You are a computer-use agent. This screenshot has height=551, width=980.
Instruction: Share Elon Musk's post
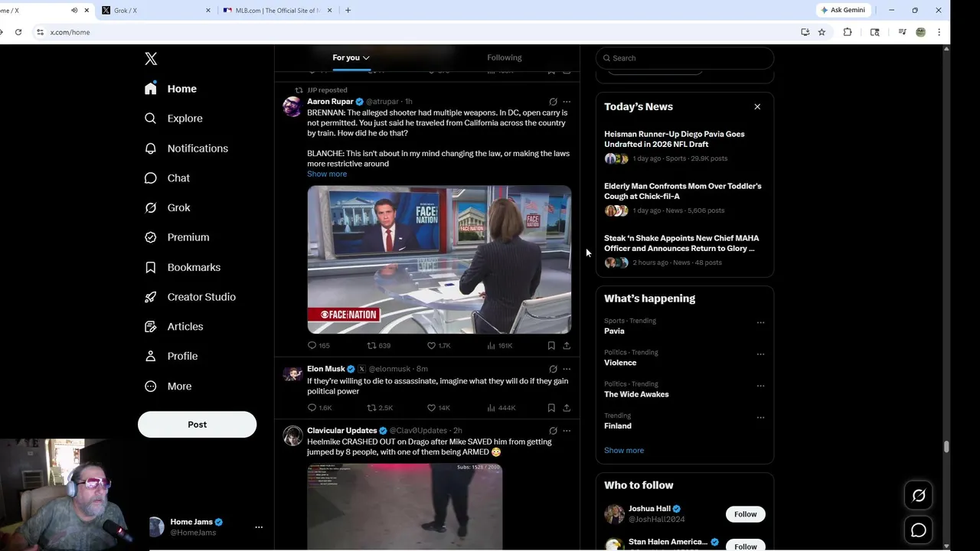567,408
